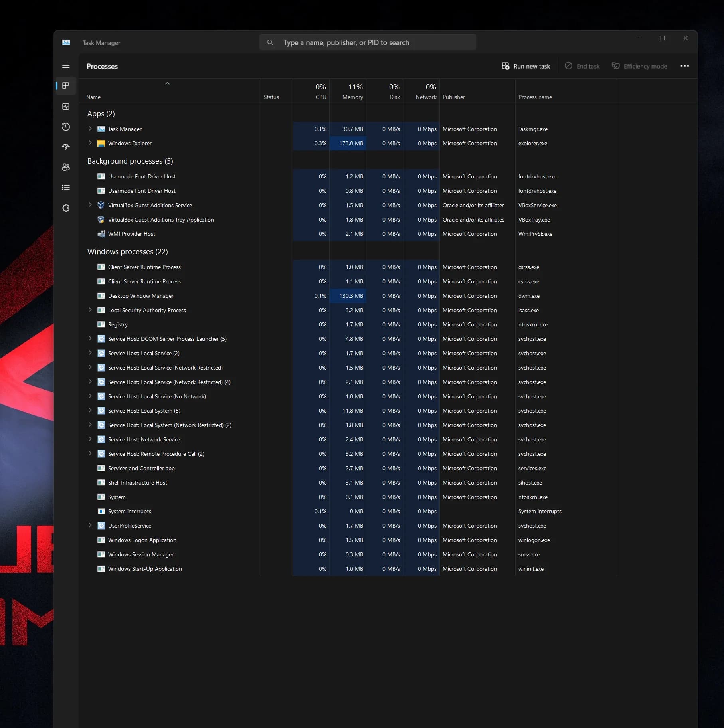This screenshot has width=724, height=728.
Task: Open the three-dot more options menu
Action: tap(684, 66)
